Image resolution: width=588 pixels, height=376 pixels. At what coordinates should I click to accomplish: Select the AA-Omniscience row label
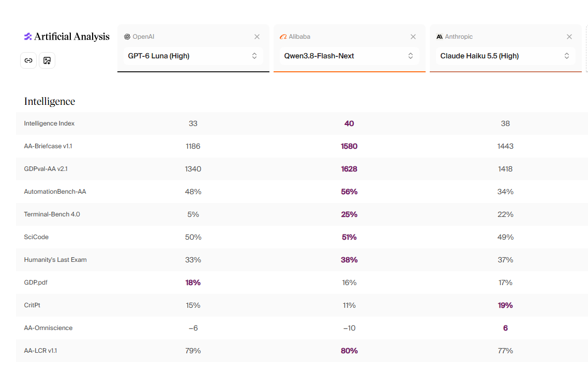(x=49, y=327)
